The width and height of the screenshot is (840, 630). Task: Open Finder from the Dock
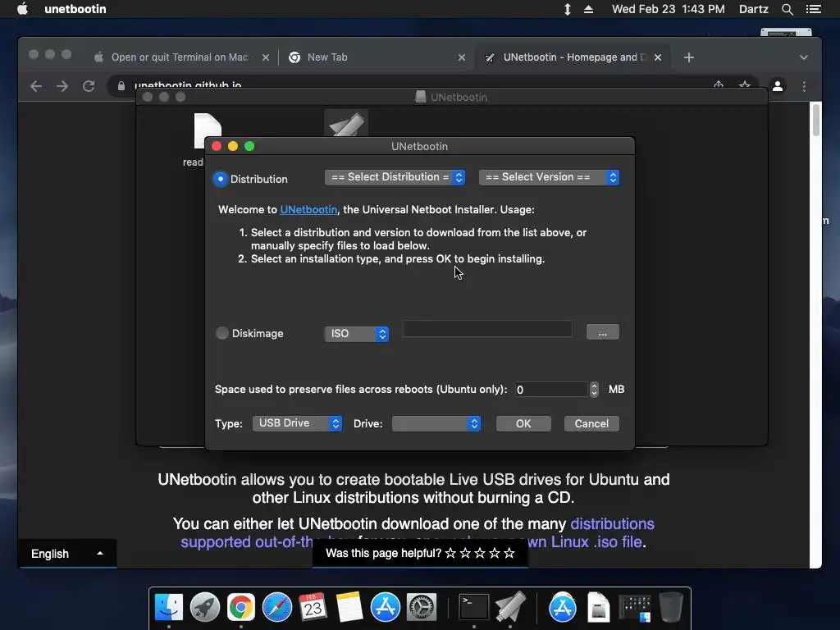point(169,607)
